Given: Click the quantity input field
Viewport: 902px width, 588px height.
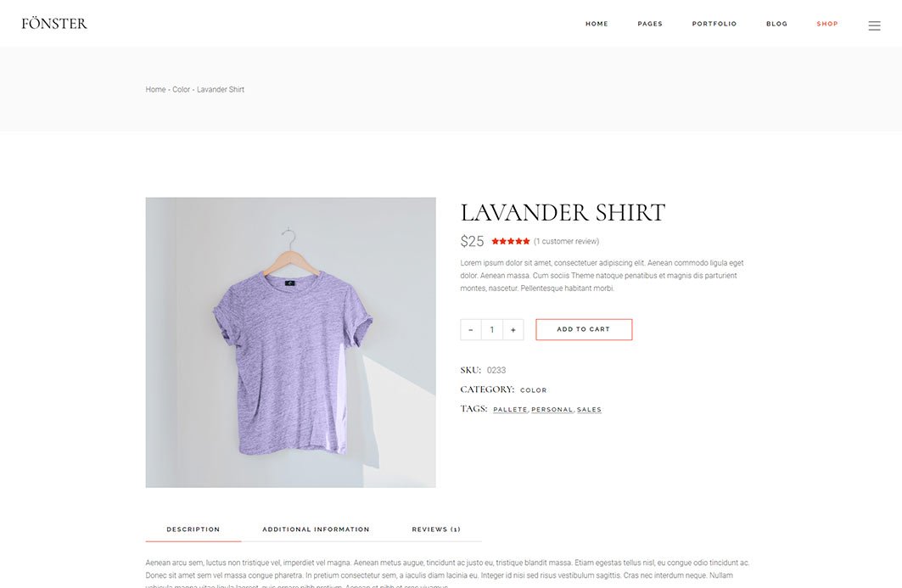Looking at the screenshot, I should pyautogui.click(x=492, y=330).
